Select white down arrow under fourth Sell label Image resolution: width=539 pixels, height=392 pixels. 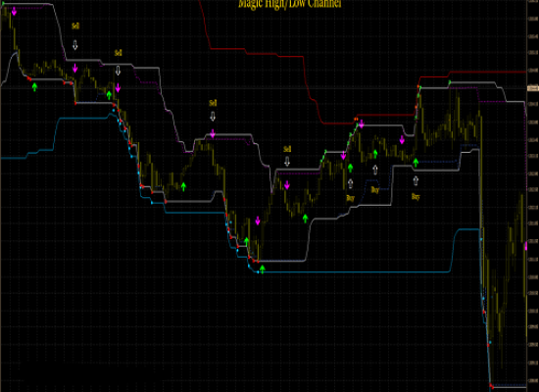(x=287, y=162)
